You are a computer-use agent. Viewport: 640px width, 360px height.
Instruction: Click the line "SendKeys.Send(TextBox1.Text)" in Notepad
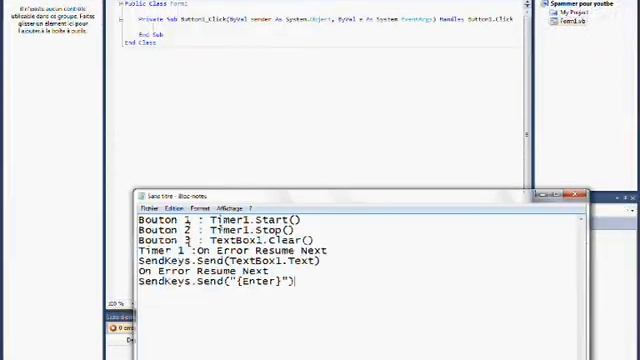coord(229,261)
